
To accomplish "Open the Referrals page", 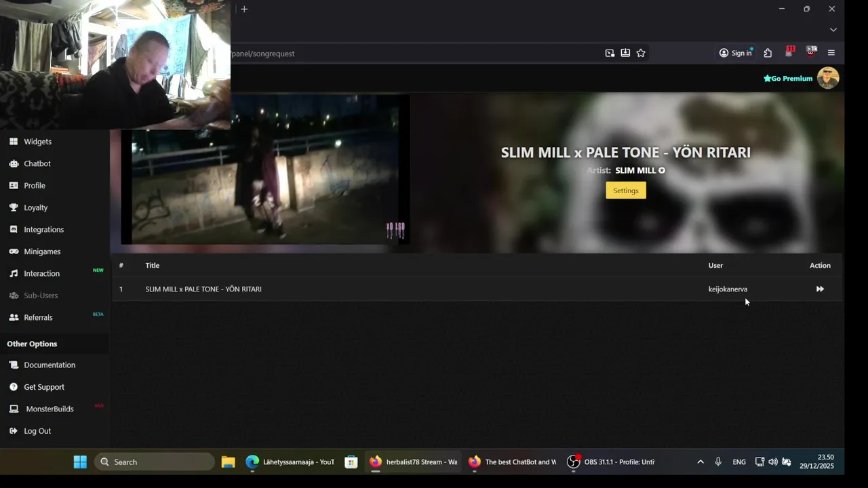I will (38, 317).
